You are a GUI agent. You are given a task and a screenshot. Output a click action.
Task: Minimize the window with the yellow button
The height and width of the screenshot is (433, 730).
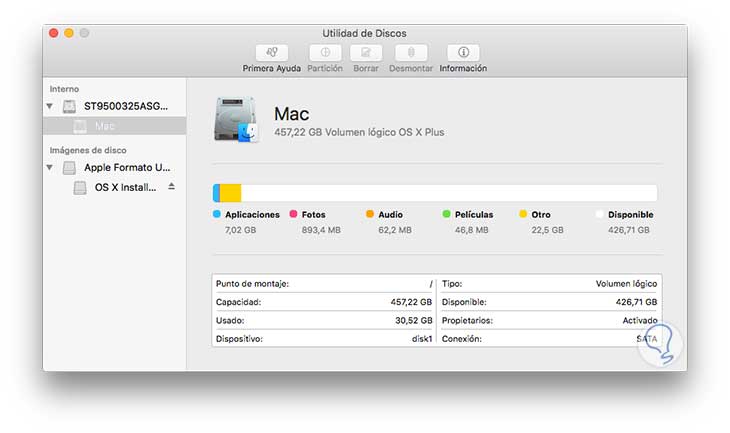tap(69, 33)
